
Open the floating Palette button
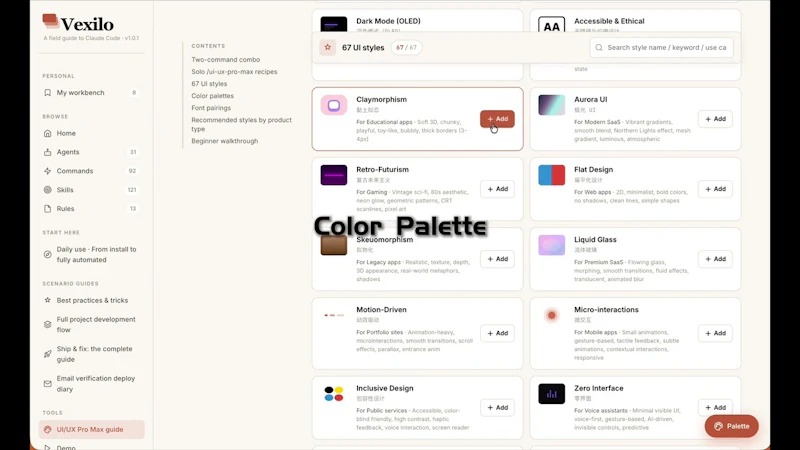click(731, 426)
